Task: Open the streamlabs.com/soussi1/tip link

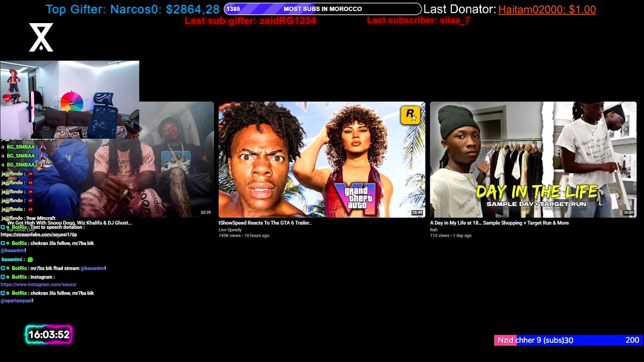Action: pos(39,234)
